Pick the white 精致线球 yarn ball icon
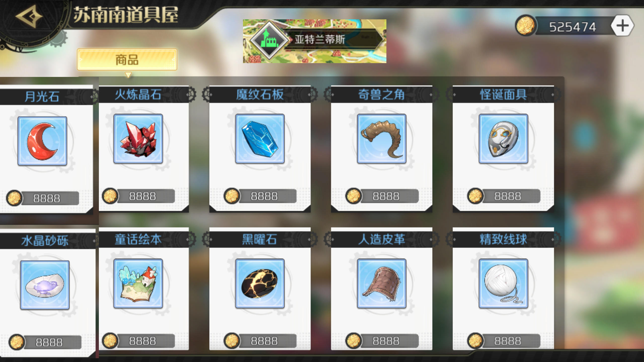 503,283
